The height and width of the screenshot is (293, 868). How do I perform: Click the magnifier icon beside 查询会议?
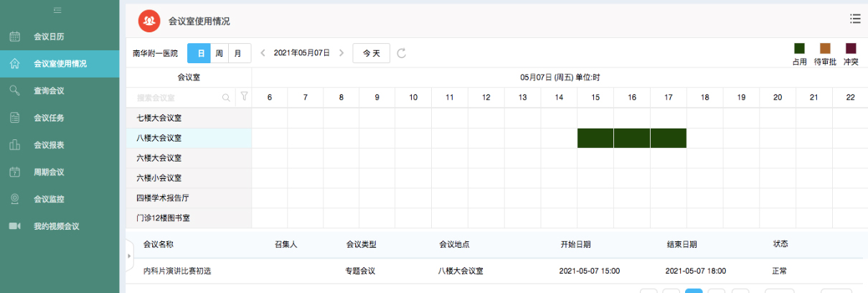[14, 90]
